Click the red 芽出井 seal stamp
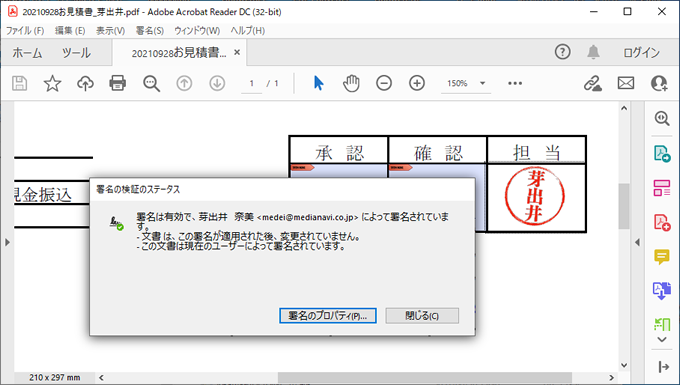 (535, 197)
